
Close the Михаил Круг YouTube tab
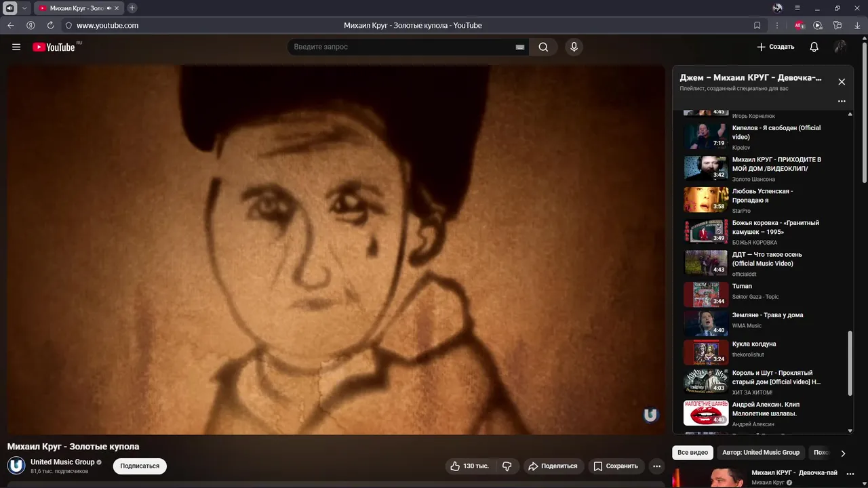click(x=117, y=8)
